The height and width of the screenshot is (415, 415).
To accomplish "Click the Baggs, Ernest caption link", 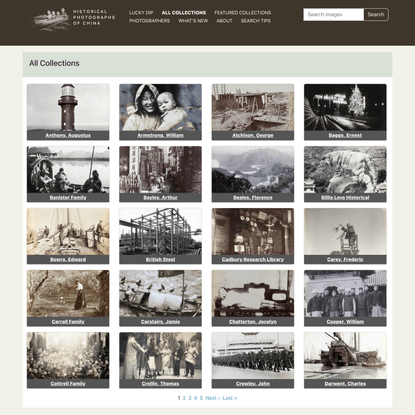I will pos(345,135).
